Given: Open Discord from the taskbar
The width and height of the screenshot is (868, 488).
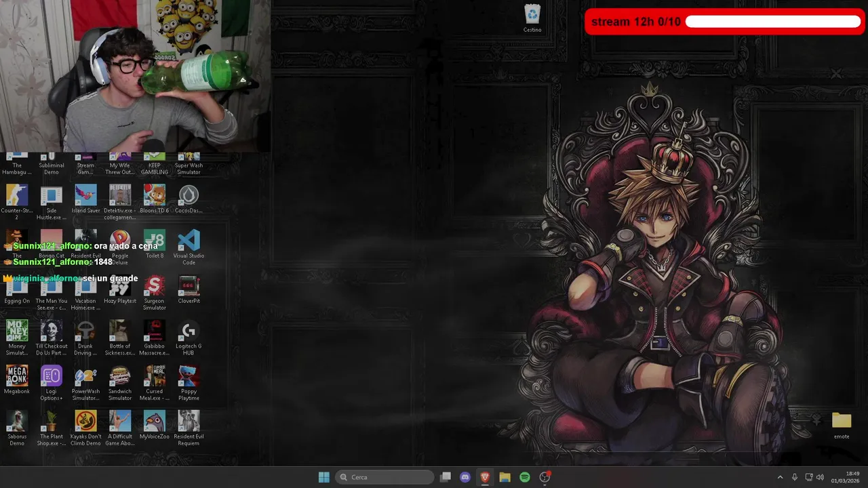Looking at the screenshot, I should pos(465,477).
